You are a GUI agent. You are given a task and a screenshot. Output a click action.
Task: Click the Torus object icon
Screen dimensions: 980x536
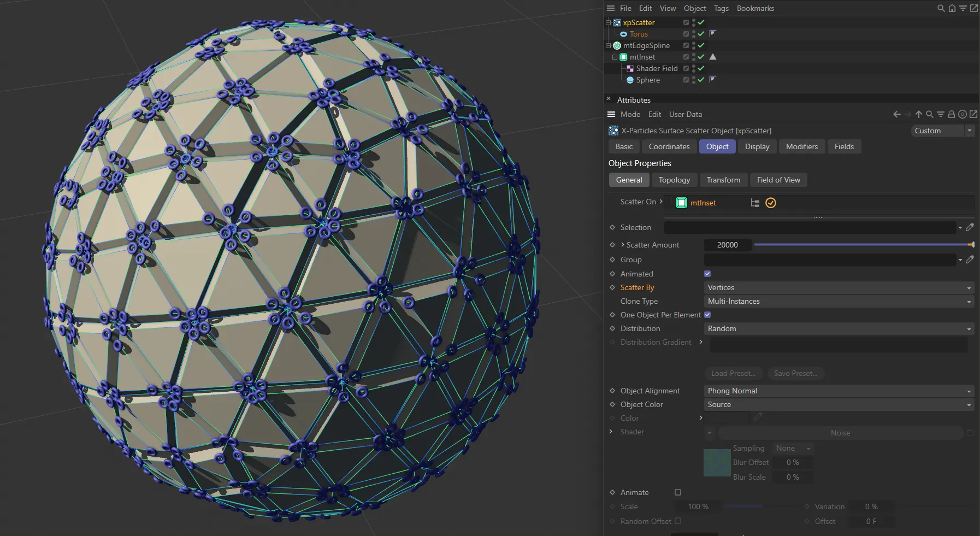coord(625,34)
